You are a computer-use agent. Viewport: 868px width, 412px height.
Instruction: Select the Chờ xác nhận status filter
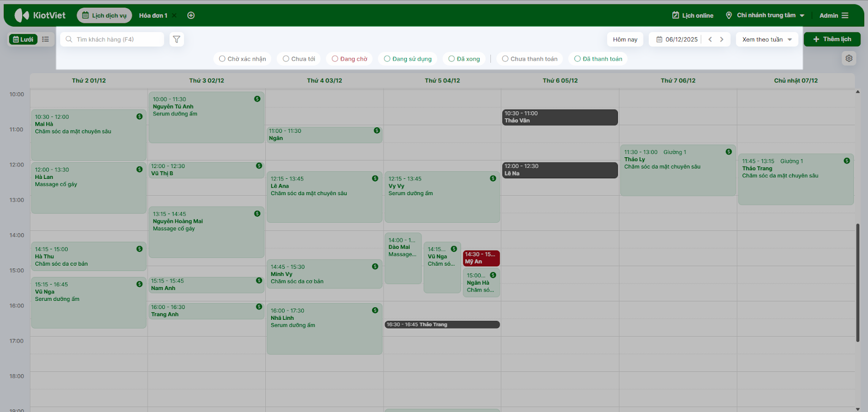[242, 59]
